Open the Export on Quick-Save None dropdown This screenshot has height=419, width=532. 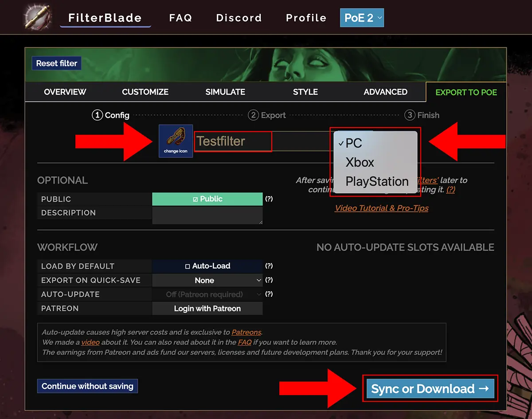pyautogui.click(x=207, y=280)
